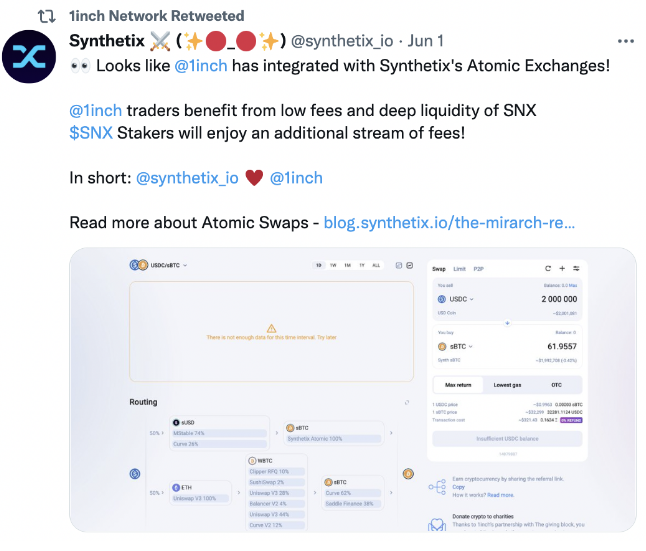Click the retweet icon above the tweet
646x551 pixels.
point(47,16)
